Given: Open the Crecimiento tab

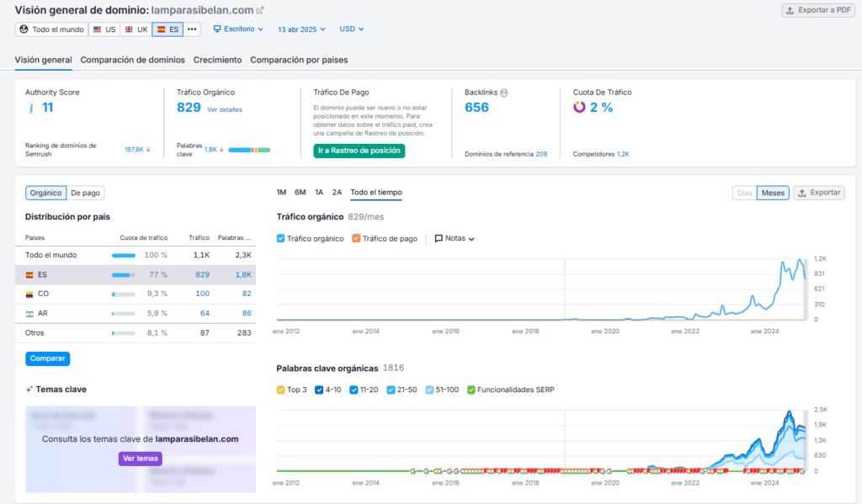Looking at the screenshot, I should (x=217, y=60).
